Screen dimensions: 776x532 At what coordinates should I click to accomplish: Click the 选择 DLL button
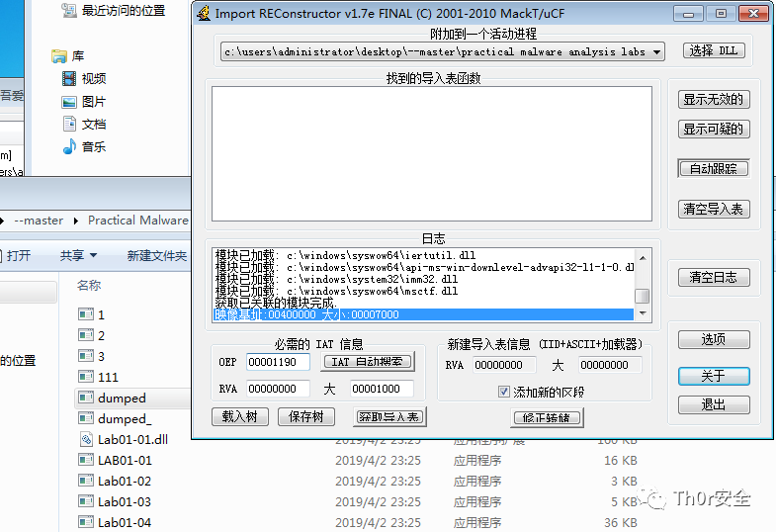[x=714, y=50]
